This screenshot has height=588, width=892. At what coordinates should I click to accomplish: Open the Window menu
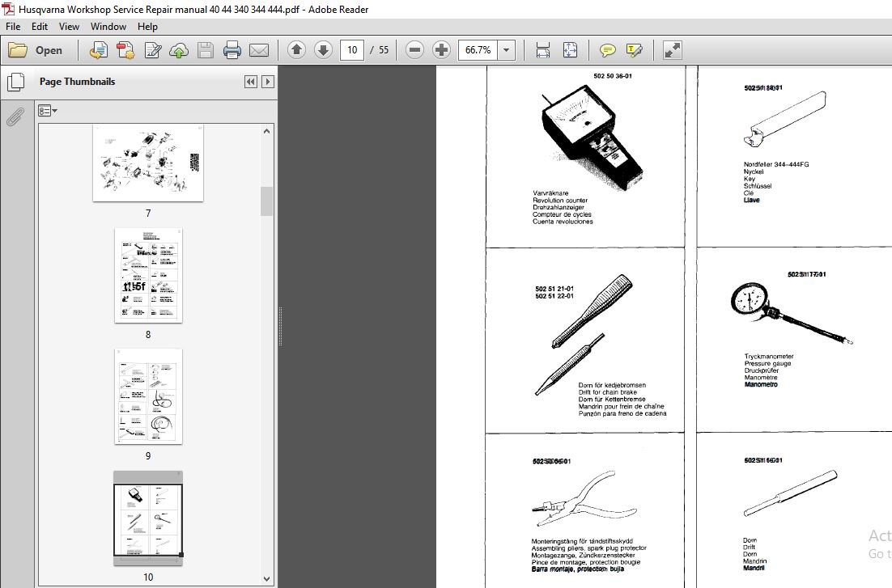pos(108,27)
